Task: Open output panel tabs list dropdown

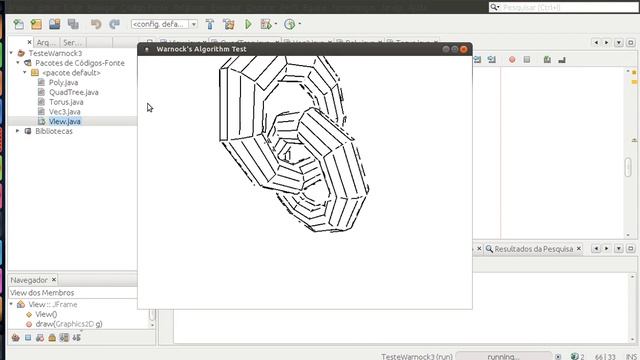Action: click(619, 248)
